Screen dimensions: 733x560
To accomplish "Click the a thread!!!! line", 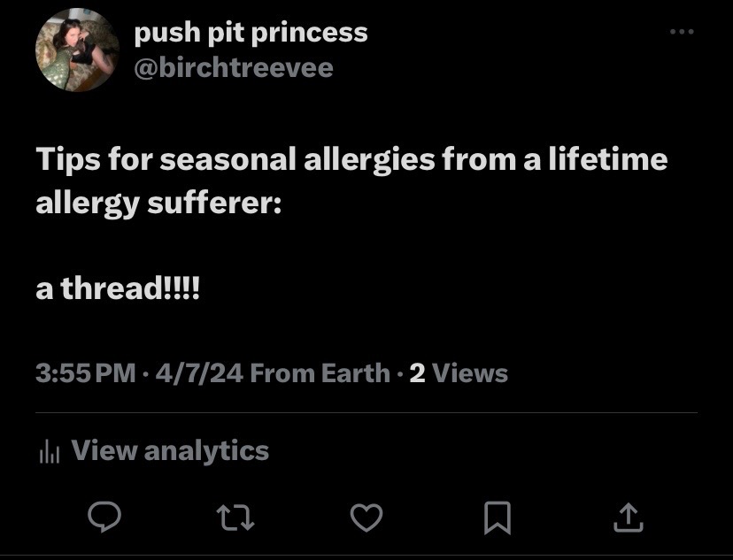I will (118, 288).
